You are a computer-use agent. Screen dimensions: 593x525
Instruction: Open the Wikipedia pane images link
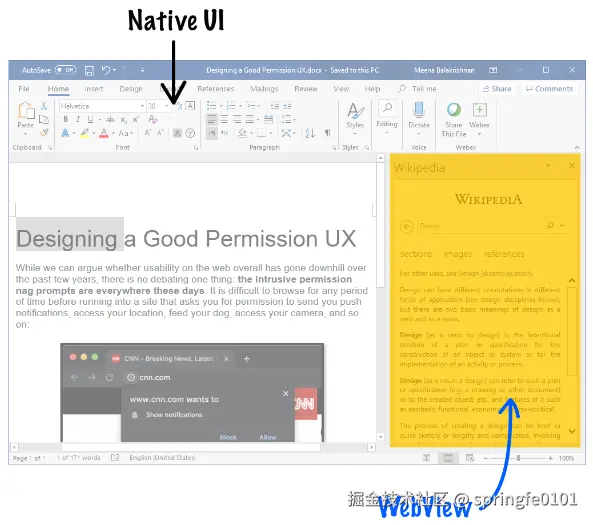point(458,254)
